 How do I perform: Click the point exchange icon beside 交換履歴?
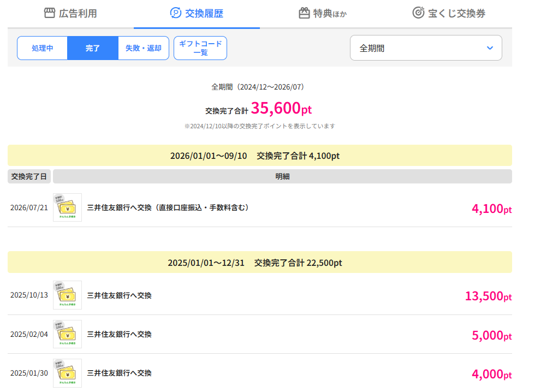pyautogui.click(x=176, y=13)
